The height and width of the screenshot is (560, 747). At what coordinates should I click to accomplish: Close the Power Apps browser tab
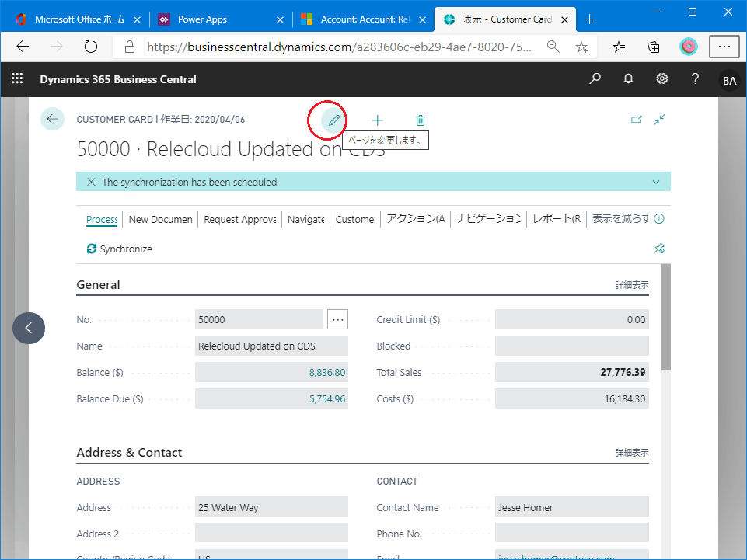(x=280, y=19)
